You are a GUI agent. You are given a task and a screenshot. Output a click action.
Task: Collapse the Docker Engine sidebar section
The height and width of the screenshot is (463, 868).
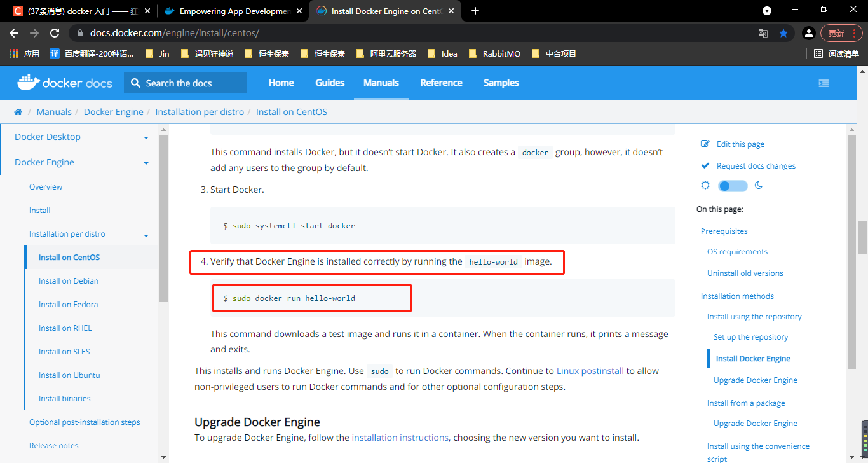(x=146, y=163)
